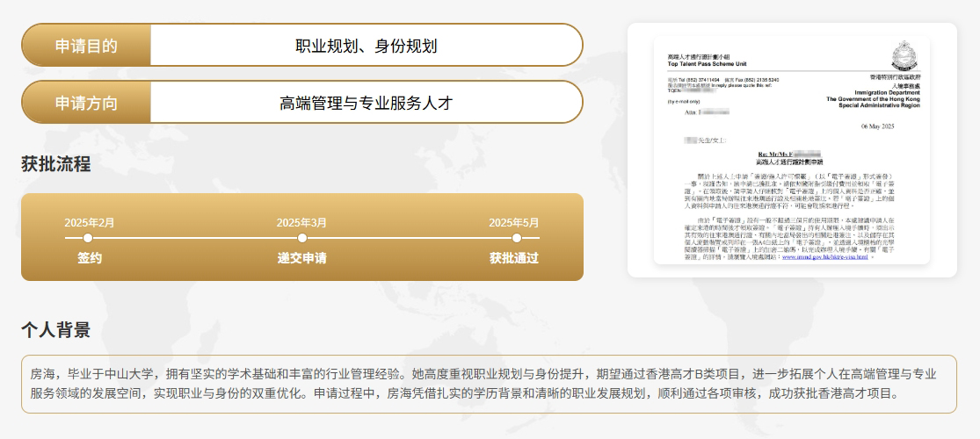
Task: Select the timeline dot under 2025年5月
Action: (x=517, y=238)
